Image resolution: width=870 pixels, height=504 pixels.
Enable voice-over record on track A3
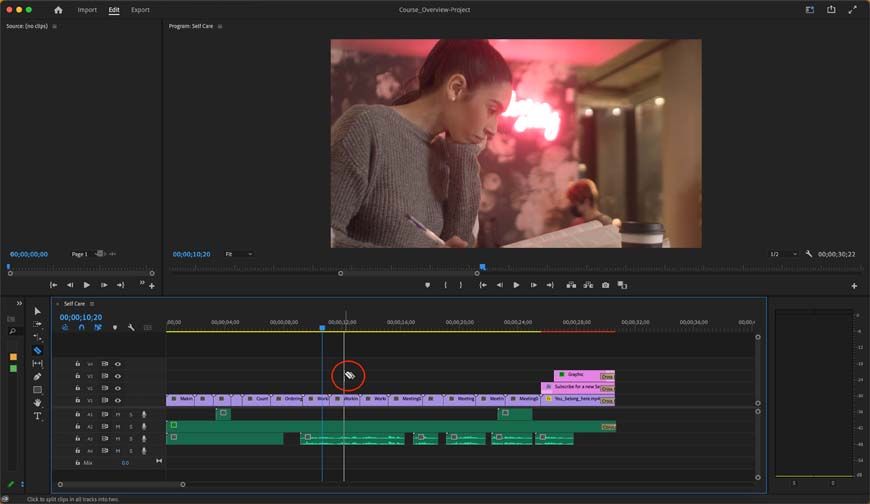pos(144,439)
